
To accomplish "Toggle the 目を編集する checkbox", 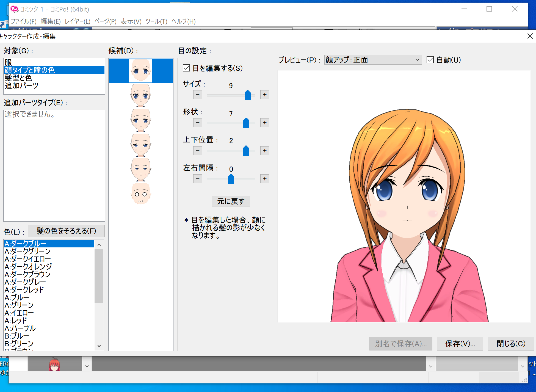I will tap(186, 68).
